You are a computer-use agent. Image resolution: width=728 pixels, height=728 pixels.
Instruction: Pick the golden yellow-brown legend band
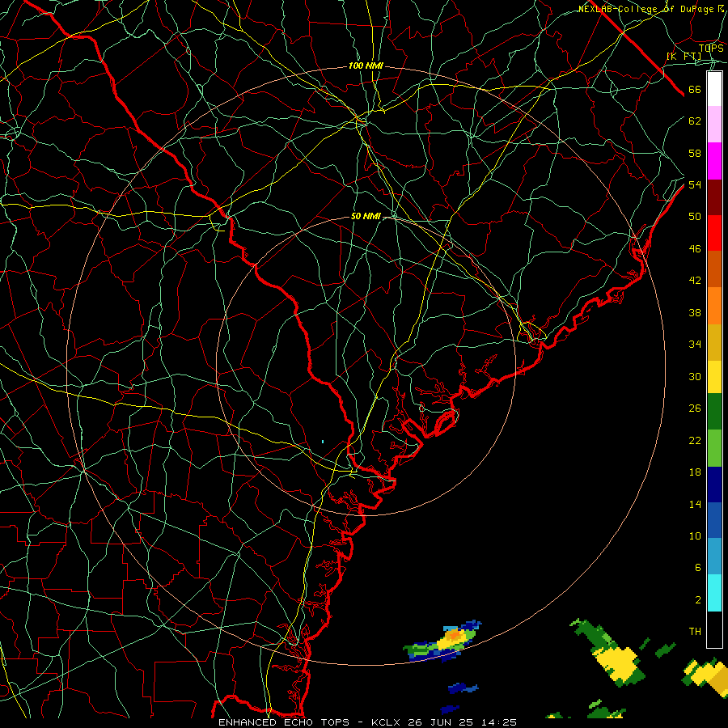click(x=714, y=342)
